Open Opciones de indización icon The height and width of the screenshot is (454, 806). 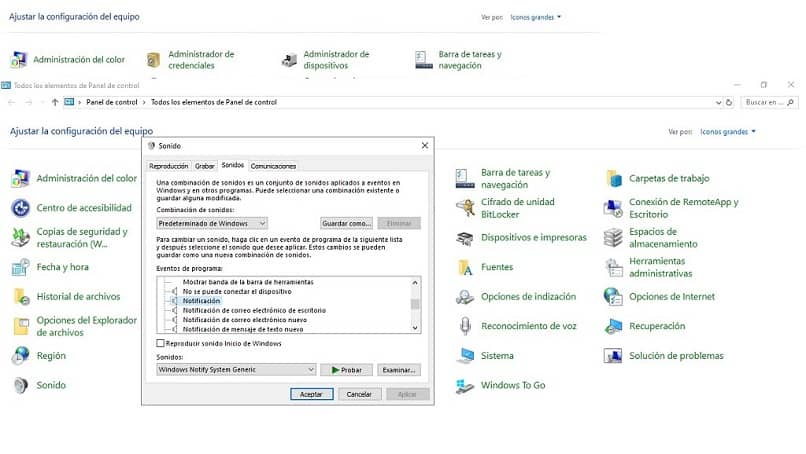coord(465,297)
